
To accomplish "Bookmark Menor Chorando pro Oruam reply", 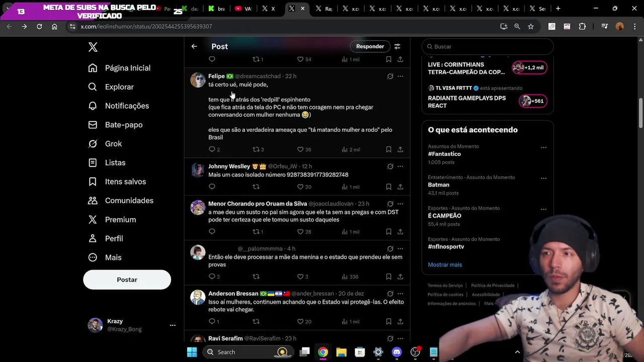I will [388, 232].
